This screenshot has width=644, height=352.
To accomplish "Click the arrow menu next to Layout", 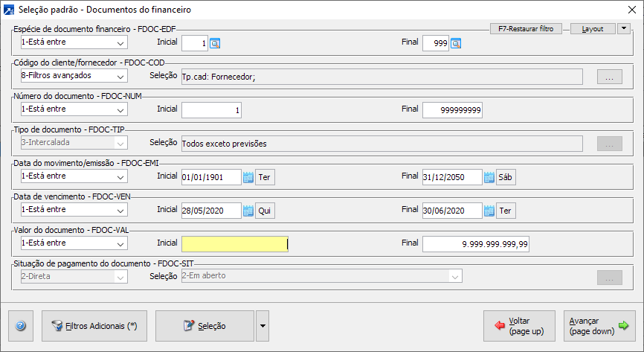I will pos(624,29).
